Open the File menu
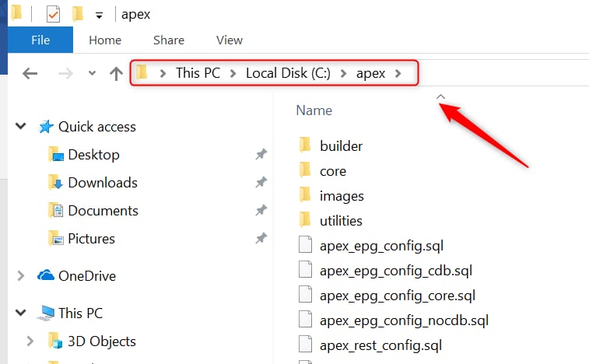The image size is (589, 364). pos(40,40)
